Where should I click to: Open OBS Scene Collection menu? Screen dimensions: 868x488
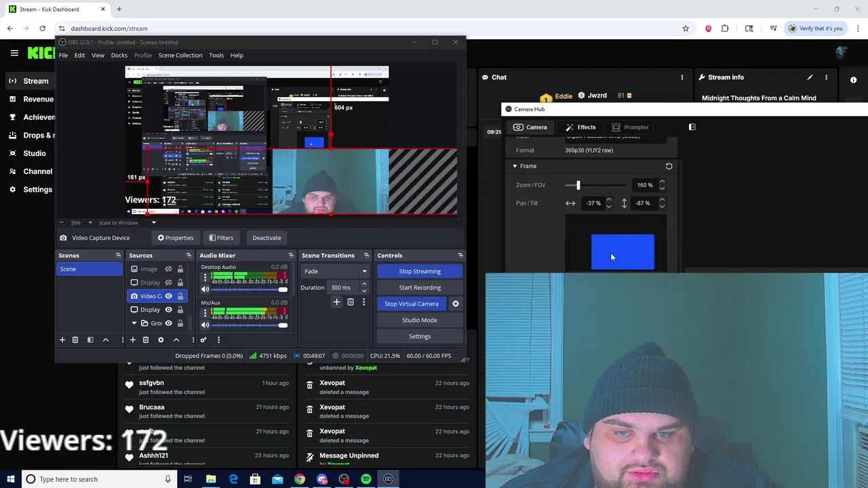point(180,55)
